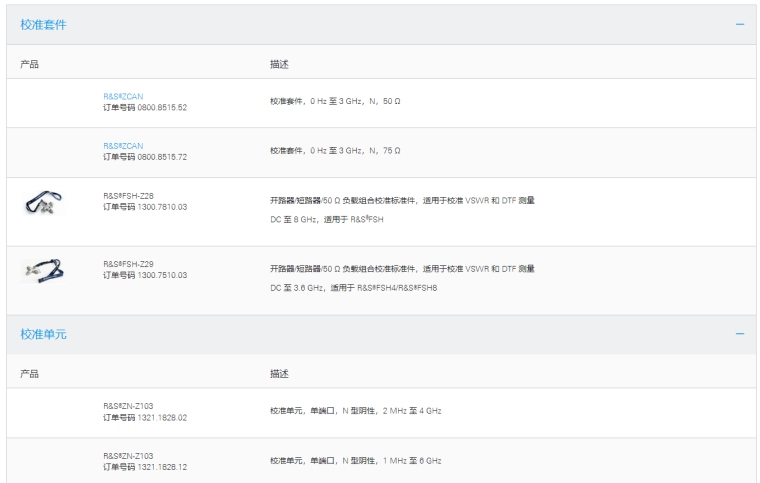Image resolution: width=760 pixels, height=483 pixels.
Task: Click 产品 column header under 校准单元
Action: 30,373
